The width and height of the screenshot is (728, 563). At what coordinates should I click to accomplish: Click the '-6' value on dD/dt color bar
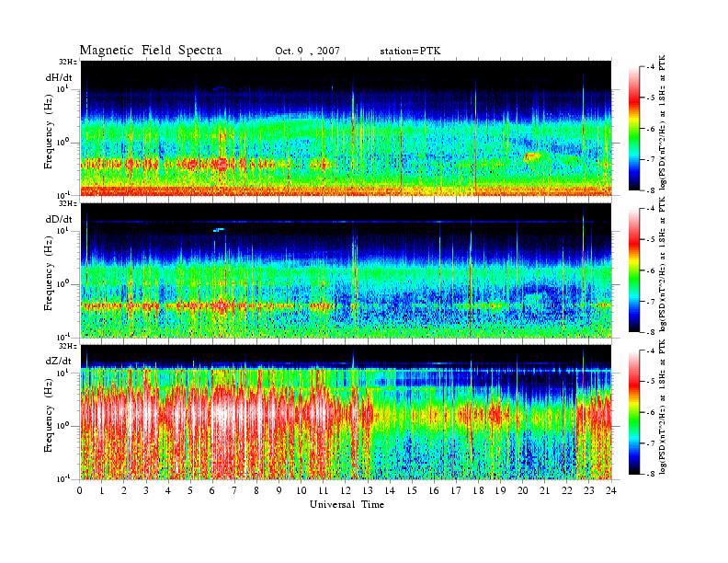point(650,270)
